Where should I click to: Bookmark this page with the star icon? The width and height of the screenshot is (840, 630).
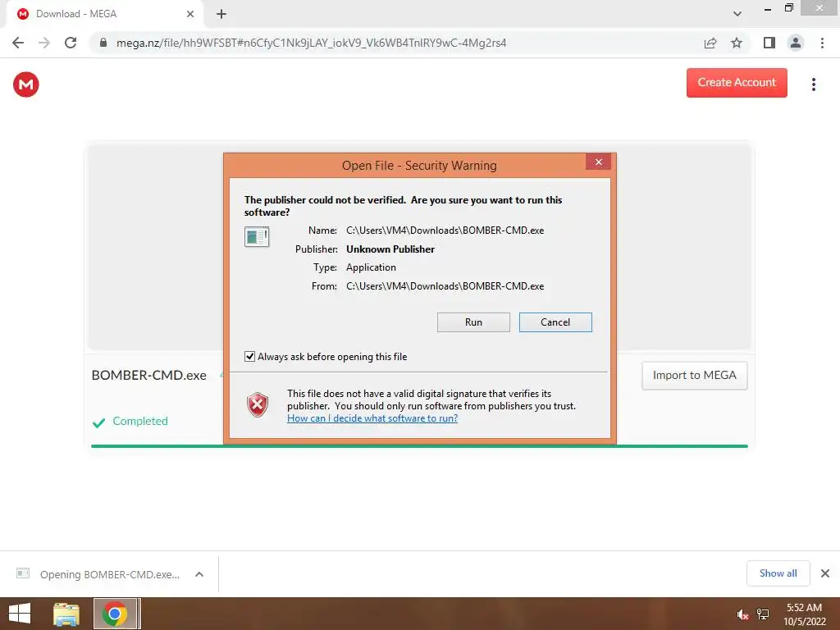click(x=737, y=43)
